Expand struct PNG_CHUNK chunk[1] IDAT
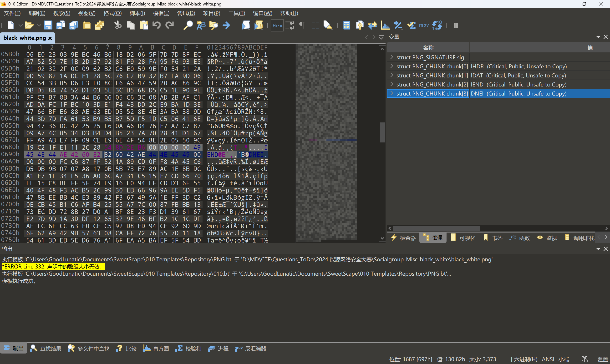This screenshot has height=364, width=610. [391, 75]
